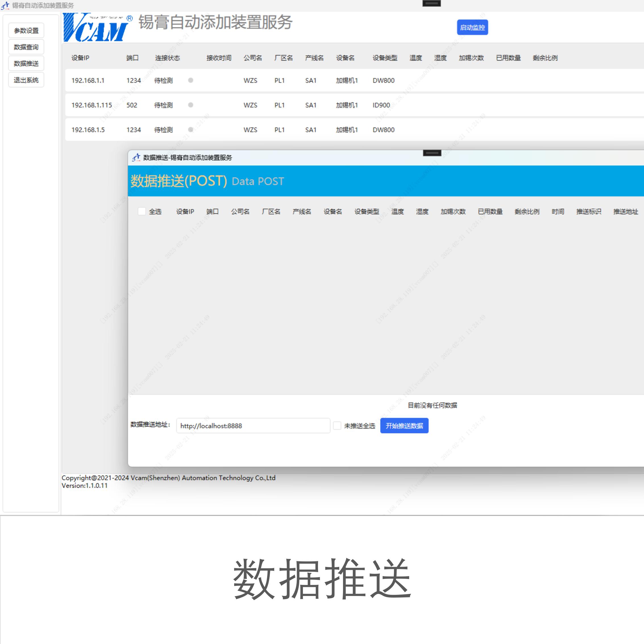Open 参数设置 in the sidebar

point(26,31)
